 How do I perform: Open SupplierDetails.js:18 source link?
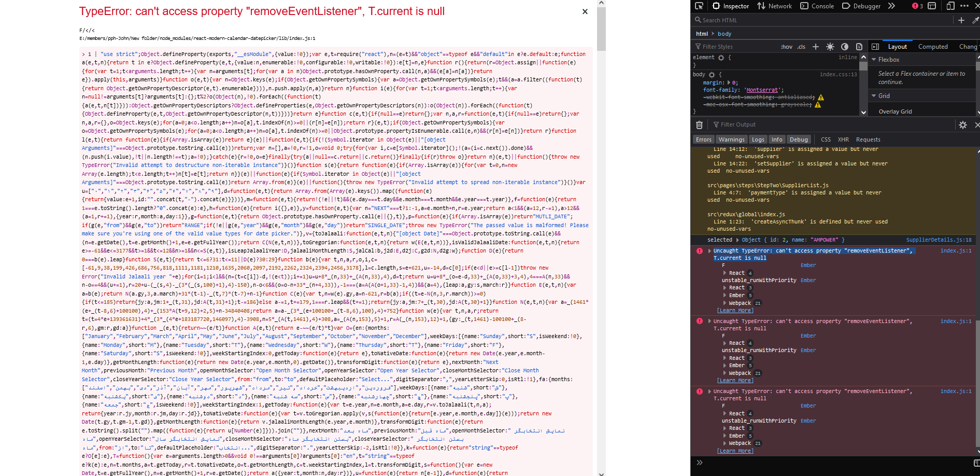939,240
